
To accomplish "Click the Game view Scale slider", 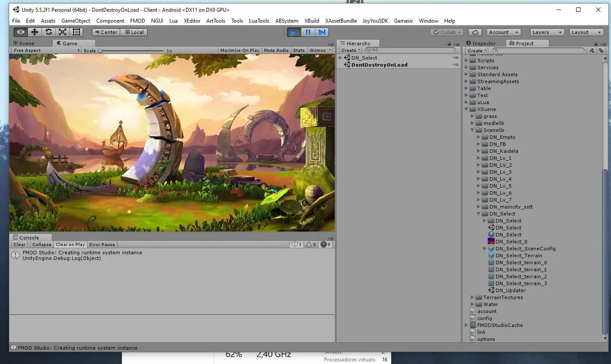I will [133, 51].
